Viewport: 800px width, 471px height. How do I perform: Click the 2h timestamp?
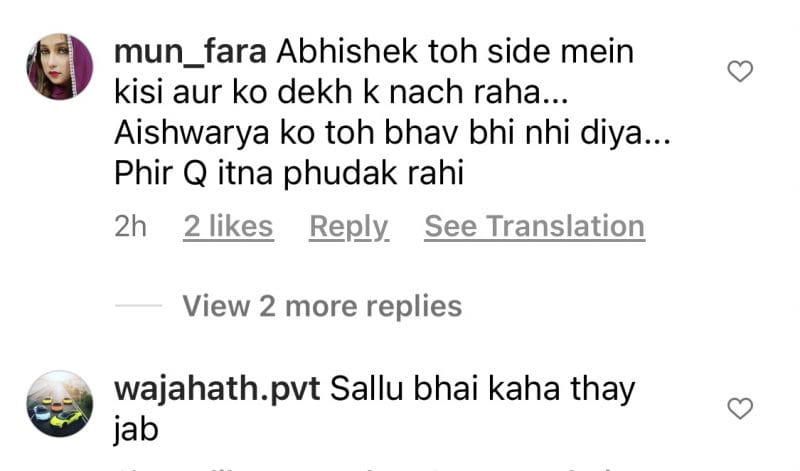[130, 227]
